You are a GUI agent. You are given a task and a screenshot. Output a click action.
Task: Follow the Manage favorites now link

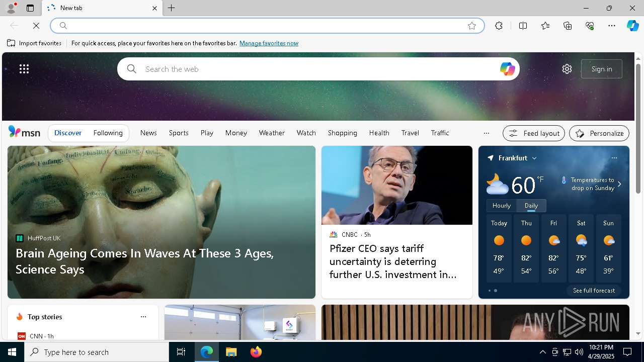(269, 43)
